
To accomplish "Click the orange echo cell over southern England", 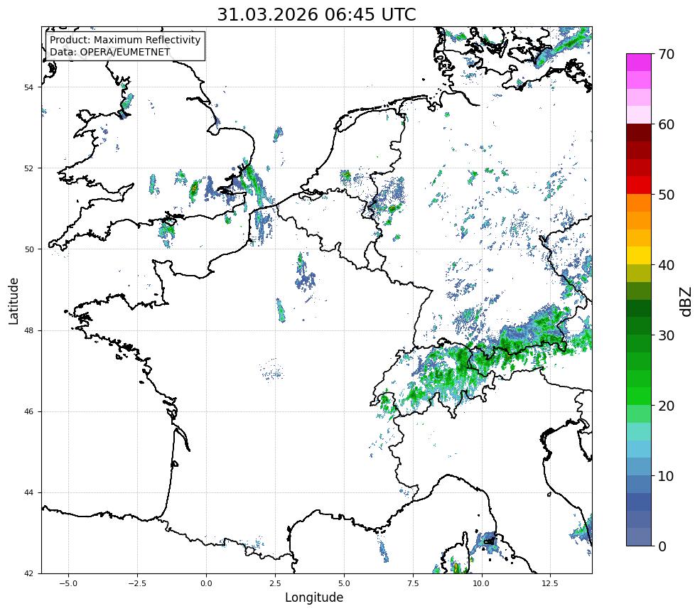I will point(194,189).
